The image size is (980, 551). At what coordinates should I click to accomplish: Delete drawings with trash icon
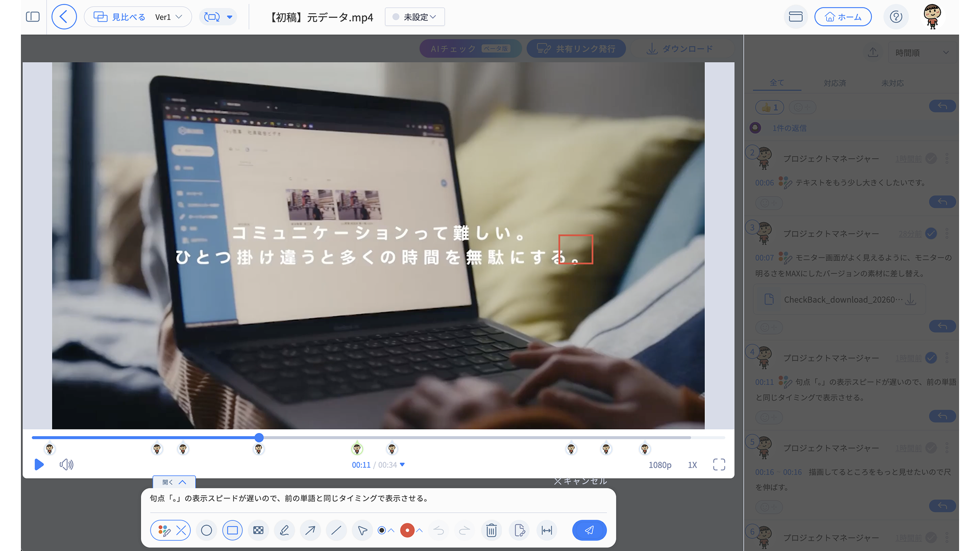pos(491,531)
